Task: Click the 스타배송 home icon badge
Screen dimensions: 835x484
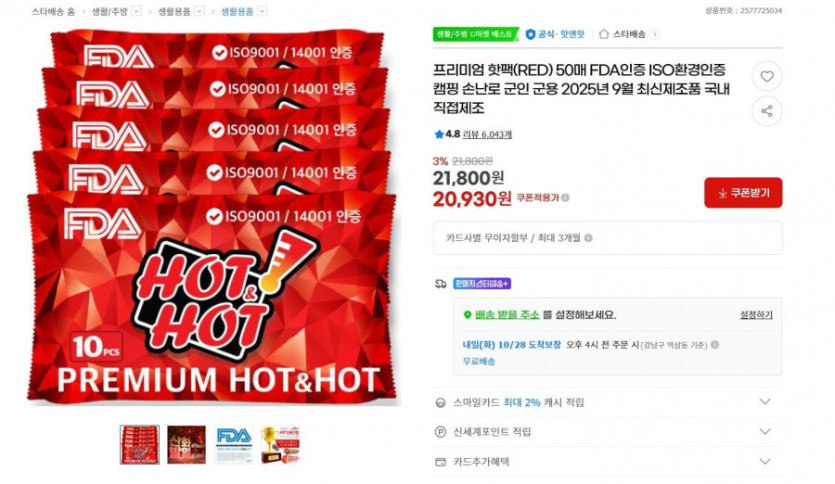Action: click(603, 34)
